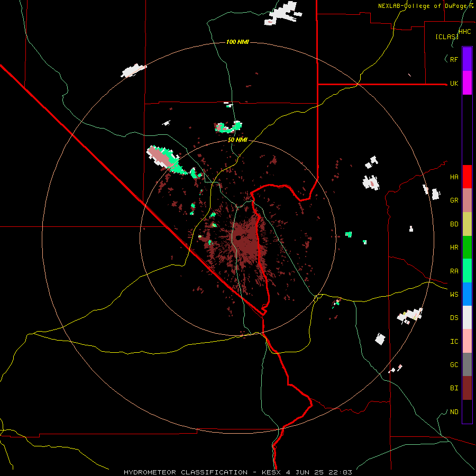476x476 pixels.
Task: Click the DS legend label
Action: 454,317
